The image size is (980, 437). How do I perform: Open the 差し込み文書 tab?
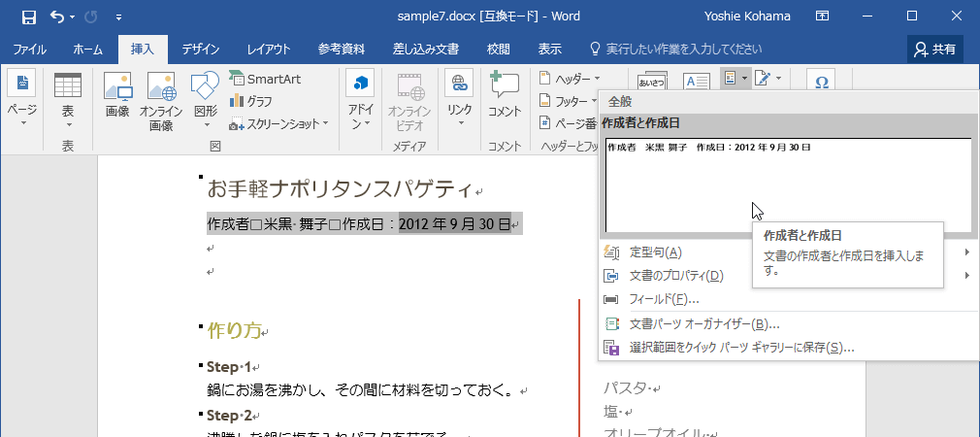426,49
